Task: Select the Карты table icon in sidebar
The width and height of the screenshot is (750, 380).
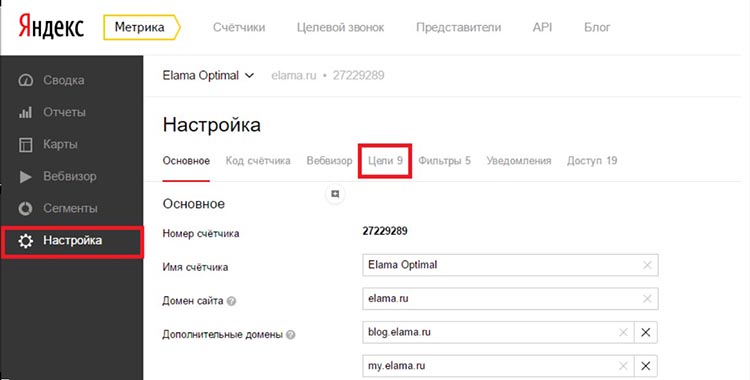Action: click(x=25, y=145)
